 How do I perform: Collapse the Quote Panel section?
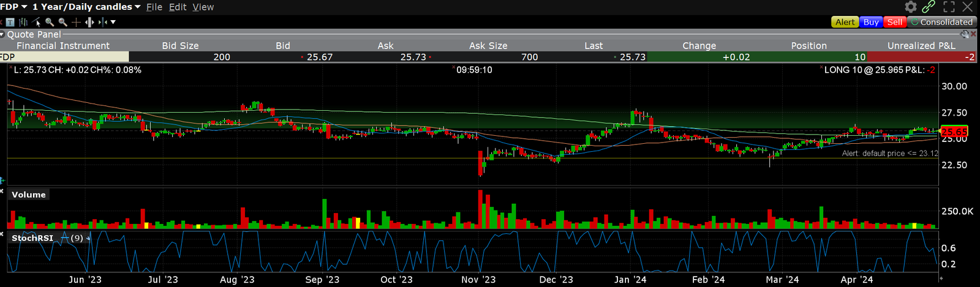pos(2,35)
